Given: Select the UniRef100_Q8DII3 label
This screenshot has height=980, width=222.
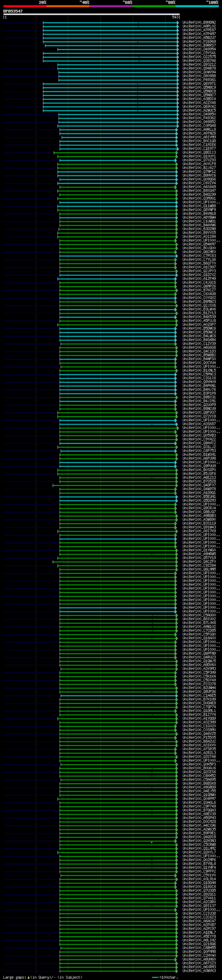Looking at the screenshot, I should pos(199,152).
